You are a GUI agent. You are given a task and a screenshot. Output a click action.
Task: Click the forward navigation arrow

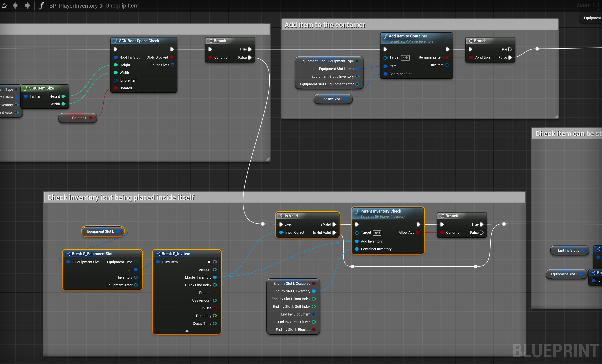click(x=27, y=5)
